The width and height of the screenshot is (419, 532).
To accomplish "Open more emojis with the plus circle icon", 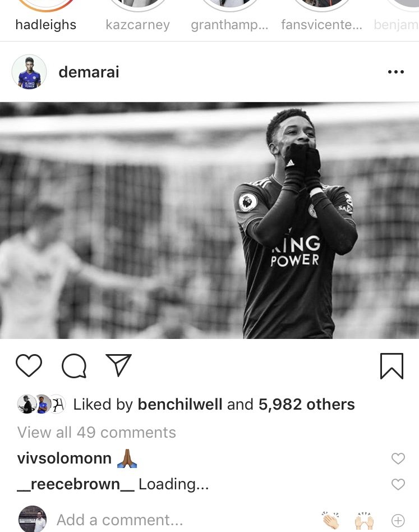I will click(398, 520).
